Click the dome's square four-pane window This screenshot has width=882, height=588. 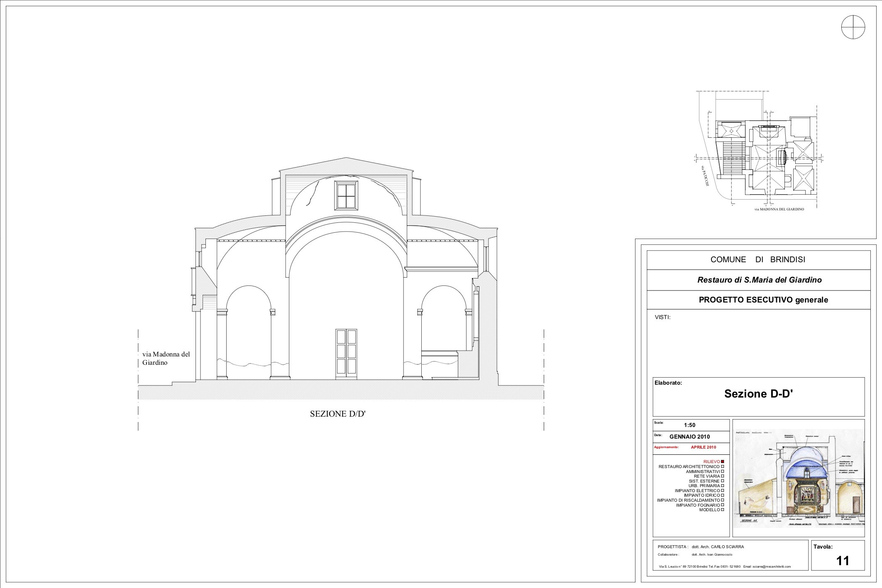point(346,196)
